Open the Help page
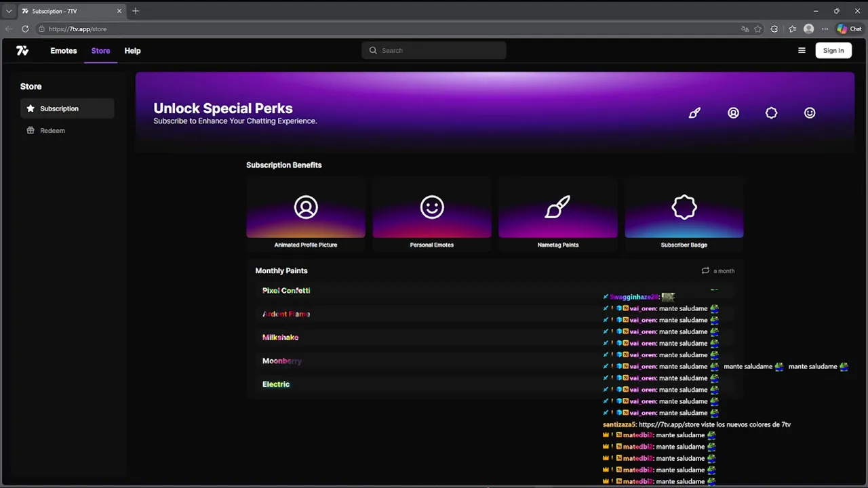The height and width of the screenshot is (488, 868). (x=132, y=51)
